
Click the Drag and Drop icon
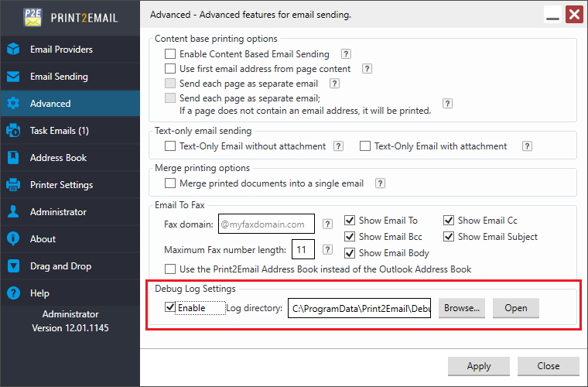pyautogui.click(x=13, y=266)
